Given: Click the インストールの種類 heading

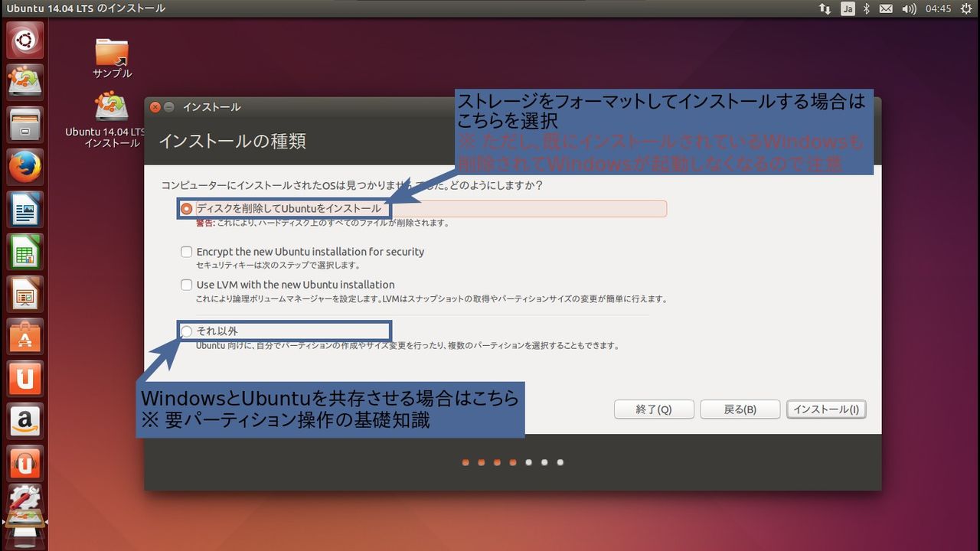Looking at the screenshot, I should point(232,142).
